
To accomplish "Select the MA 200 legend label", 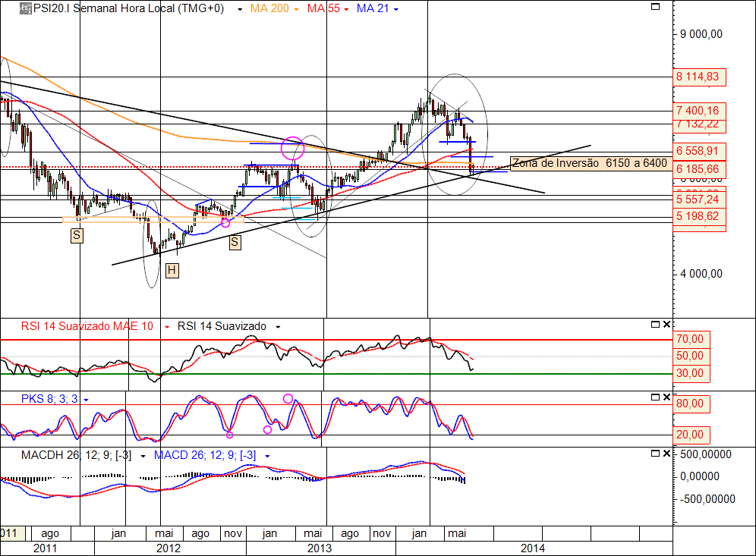I will coord(269,8).
